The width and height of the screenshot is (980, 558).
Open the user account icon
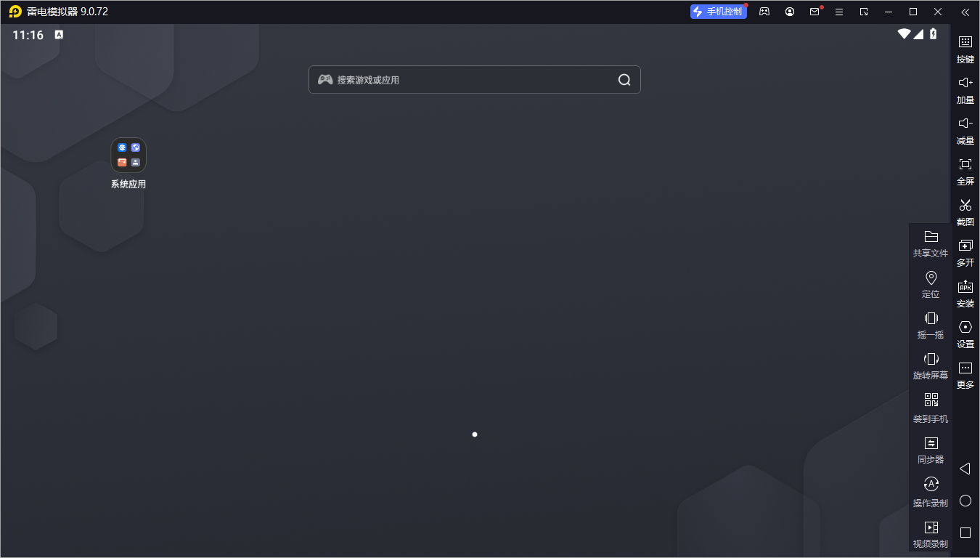pos(790,12)
